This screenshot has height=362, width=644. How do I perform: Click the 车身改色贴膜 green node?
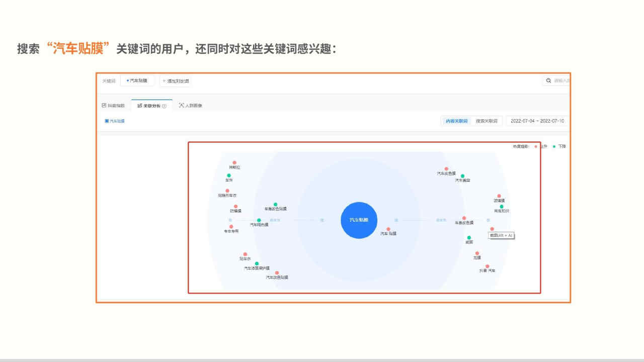click(x=275, y=205)
